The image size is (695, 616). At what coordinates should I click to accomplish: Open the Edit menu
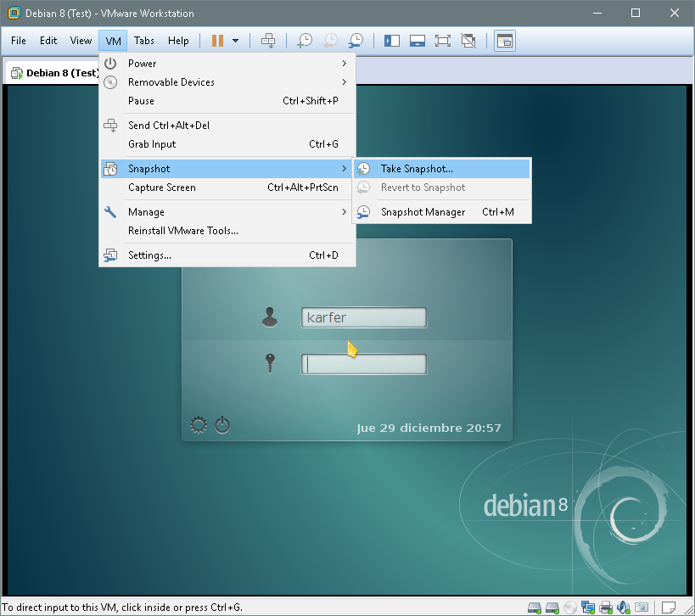pos(48,41)
